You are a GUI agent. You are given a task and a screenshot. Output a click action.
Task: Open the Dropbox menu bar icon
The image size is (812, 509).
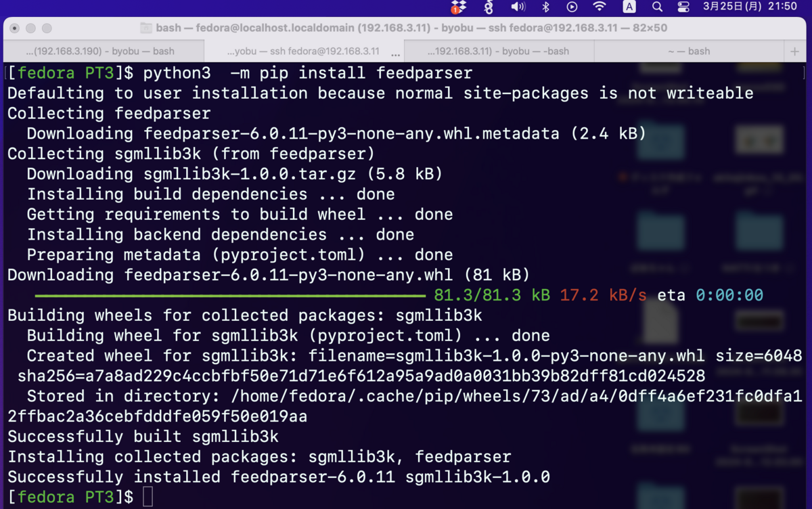pos(459,7)
